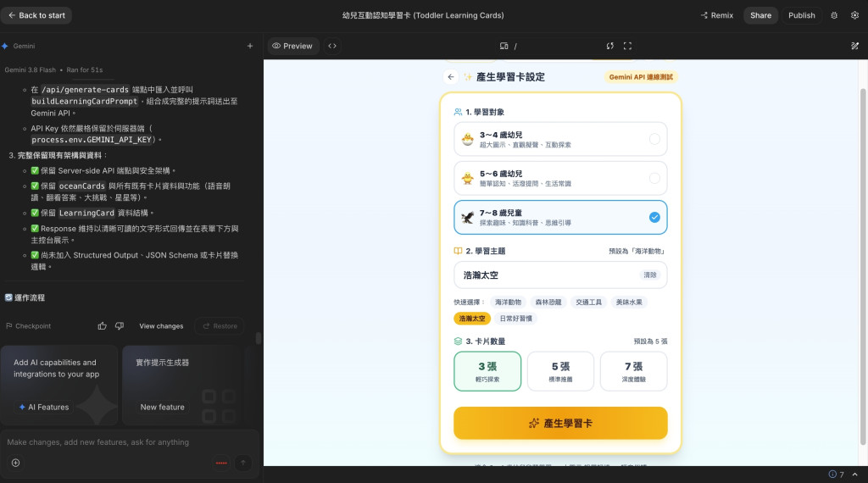
Task: Enter fullscreen preview mode
Action: 628,46
